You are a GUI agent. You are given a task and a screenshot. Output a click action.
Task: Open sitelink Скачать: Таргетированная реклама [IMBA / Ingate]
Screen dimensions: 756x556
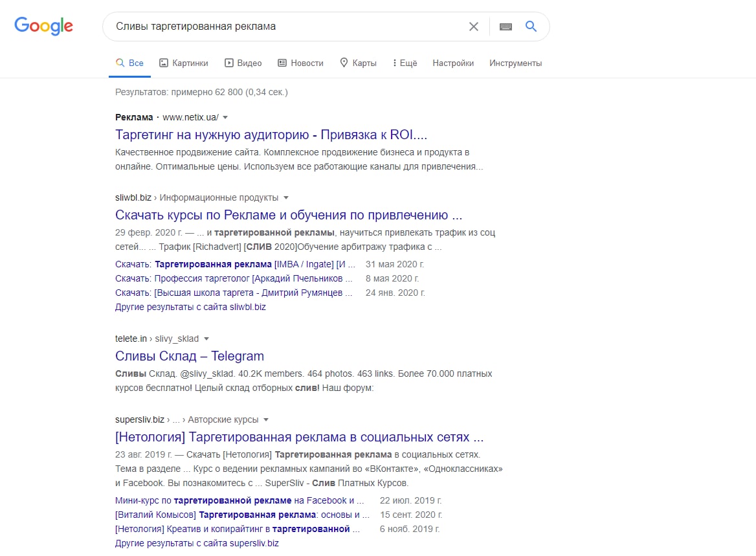(x=235, y=264)
